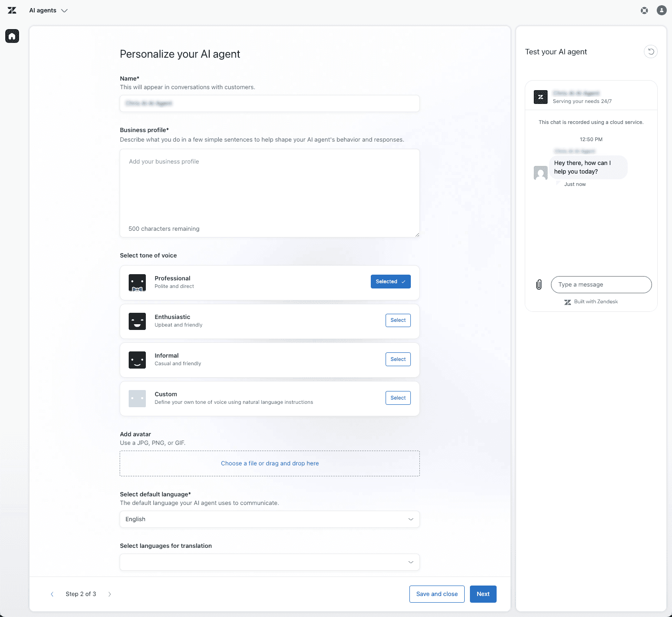
Task: Click Choose a file or drag and drop link
Action: click(x=270, y=463)
